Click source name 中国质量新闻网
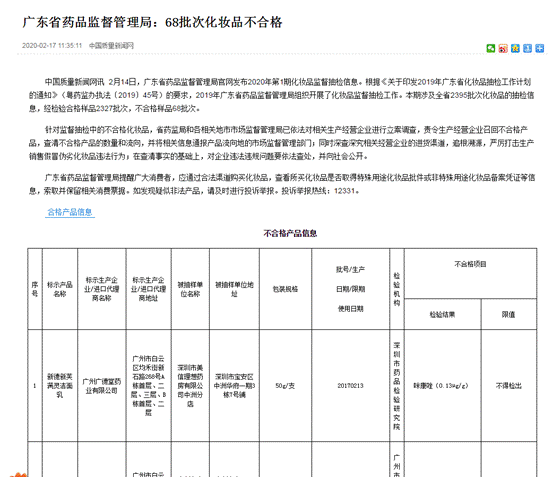This screenshot has height=477, width=553. pyautogui.click(x=111, y=45)
